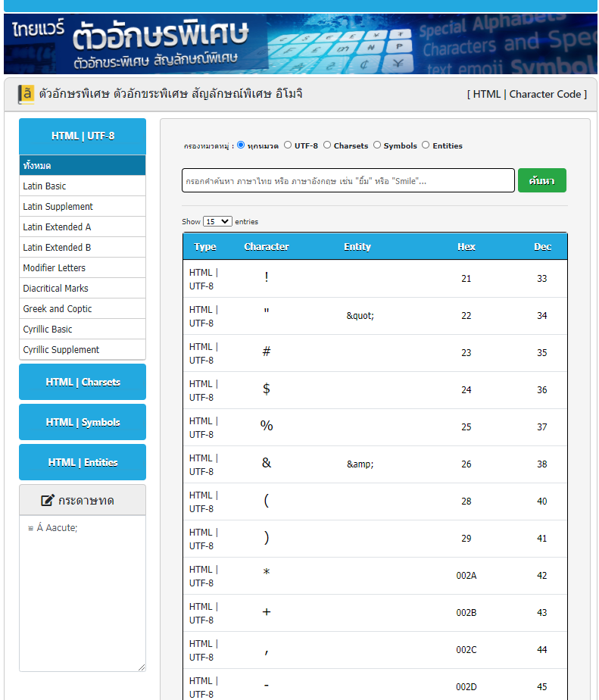599x700 pixels.
Task: Click the page title ตัวอักษรพิเศษ heading text
Action: (x=170, y=94)
